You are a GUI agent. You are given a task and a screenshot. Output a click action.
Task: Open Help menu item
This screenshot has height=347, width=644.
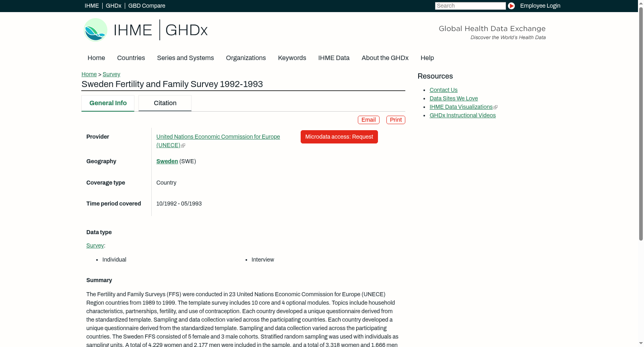pos(427,58)
